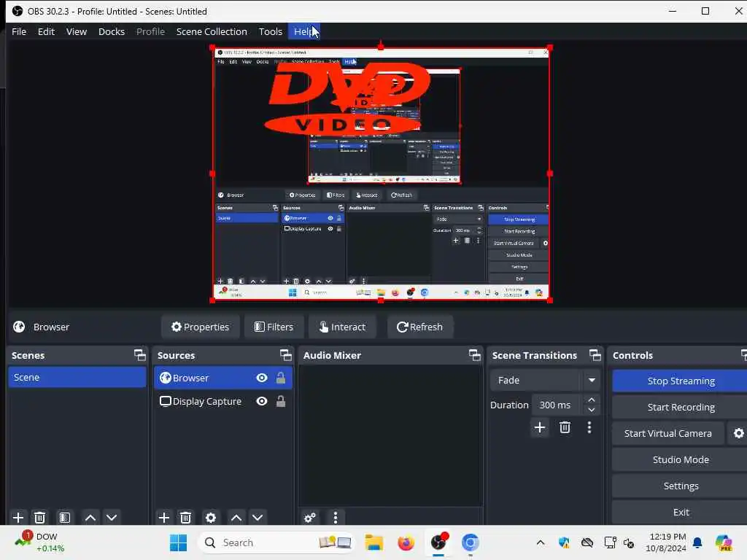747x560 pixels.
Task: Open the Help menu
Action: coord(304,31)
